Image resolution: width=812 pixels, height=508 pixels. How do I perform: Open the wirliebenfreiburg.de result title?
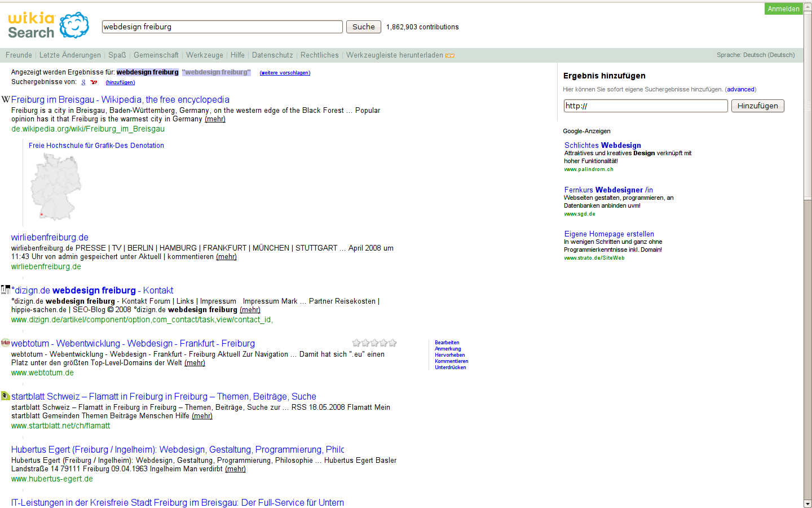click(x=50, y=237)
